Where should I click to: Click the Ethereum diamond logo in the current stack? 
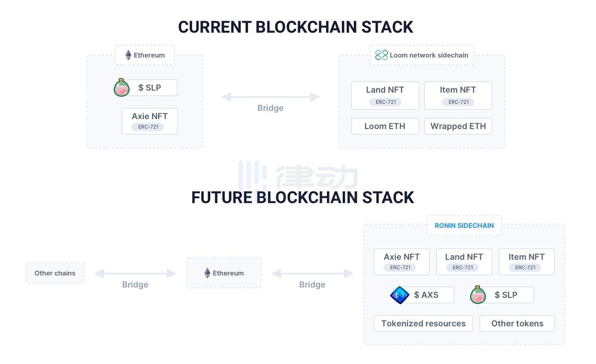(x=128, y=55)
